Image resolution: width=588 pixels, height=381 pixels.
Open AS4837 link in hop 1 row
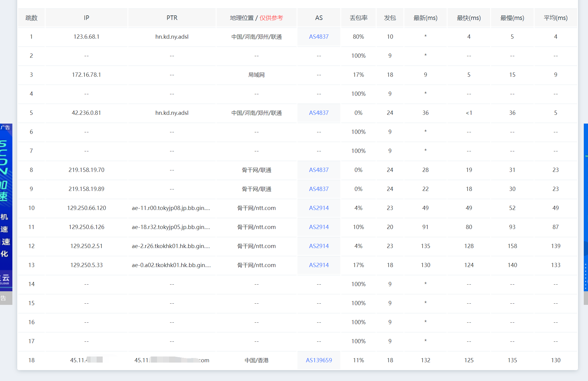[x=319, y=37]
